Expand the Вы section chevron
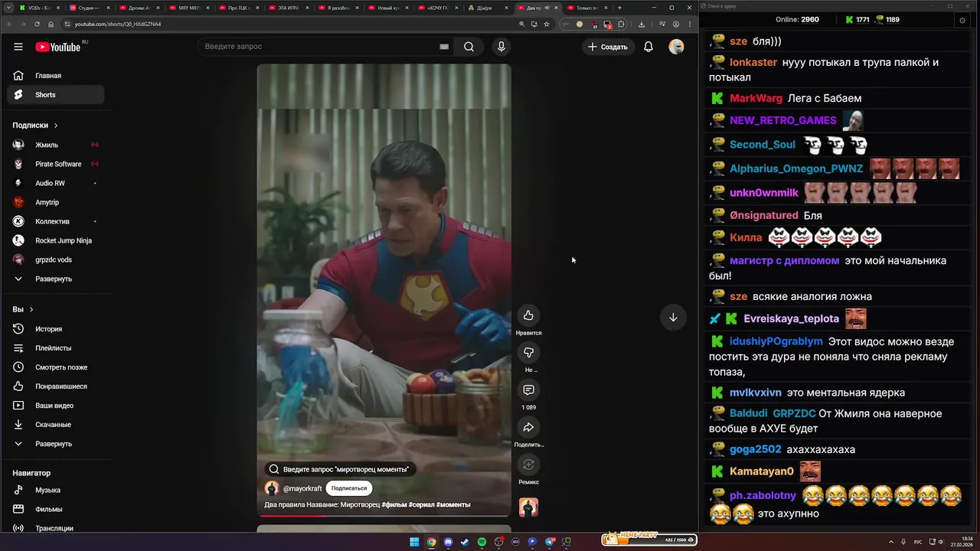This screenshot has height=551, width=980. (x=31, y=309)
